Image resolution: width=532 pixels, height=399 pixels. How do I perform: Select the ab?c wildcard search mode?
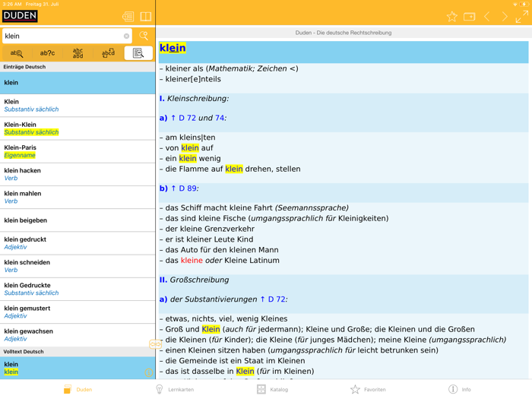[47, 53]
